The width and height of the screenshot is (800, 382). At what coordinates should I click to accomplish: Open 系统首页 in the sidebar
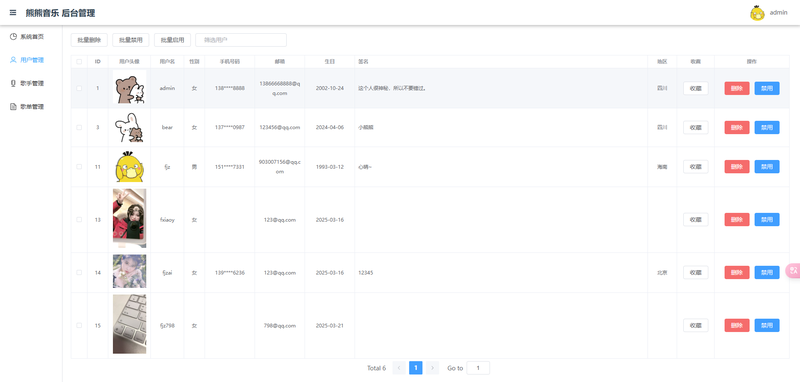(x=31, y=36)
